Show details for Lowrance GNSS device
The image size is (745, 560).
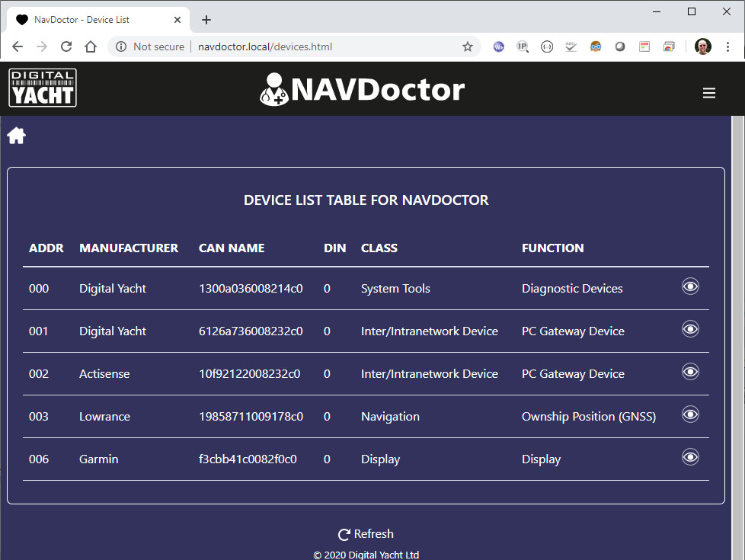point(689,414)
